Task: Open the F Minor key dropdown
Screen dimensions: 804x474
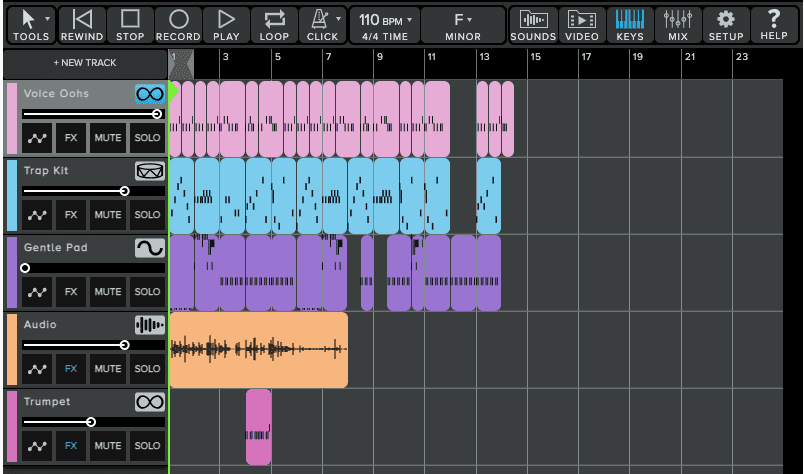Action: pyautogui.click(x=462, y=24)
